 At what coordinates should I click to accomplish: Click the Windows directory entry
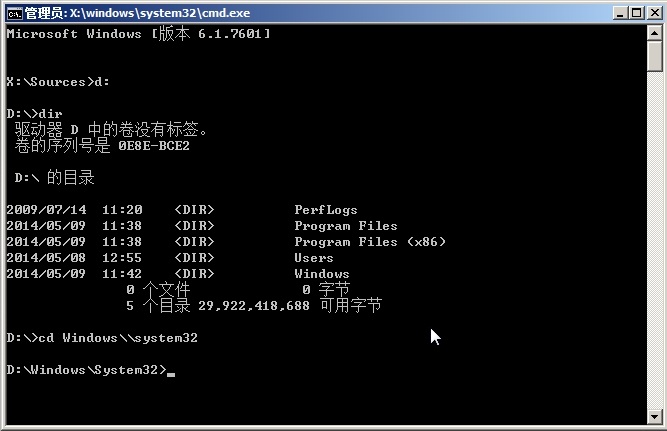coord(321,274)
